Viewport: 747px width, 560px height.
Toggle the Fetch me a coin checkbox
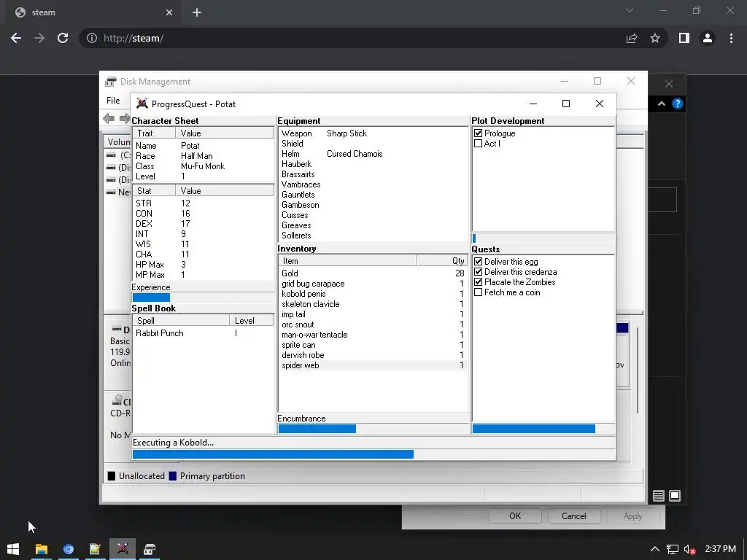[479, 292]
